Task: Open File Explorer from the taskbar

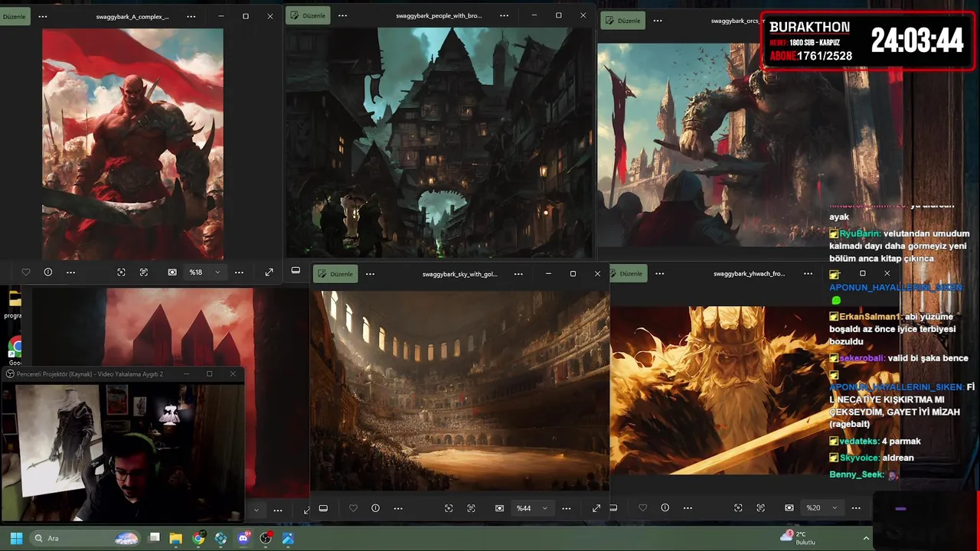Action: [175, 539]
